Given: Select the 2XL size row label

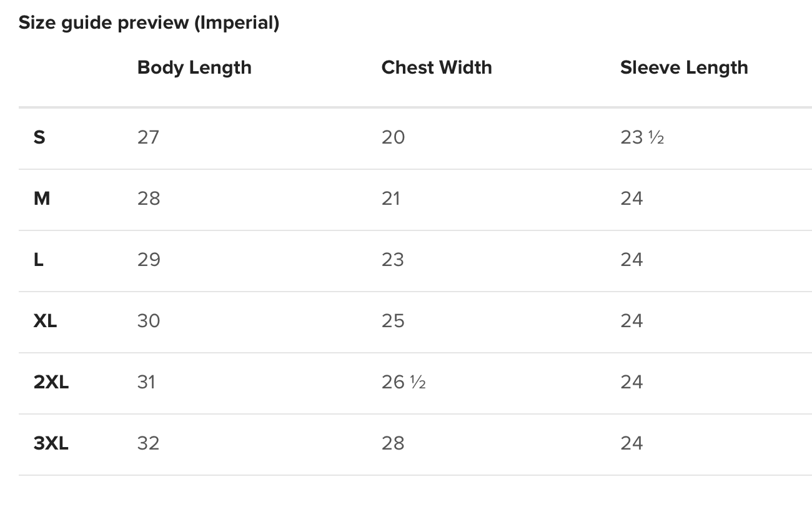Looking at the screenshot, I should pyautogui.click(x=51, y=382).
